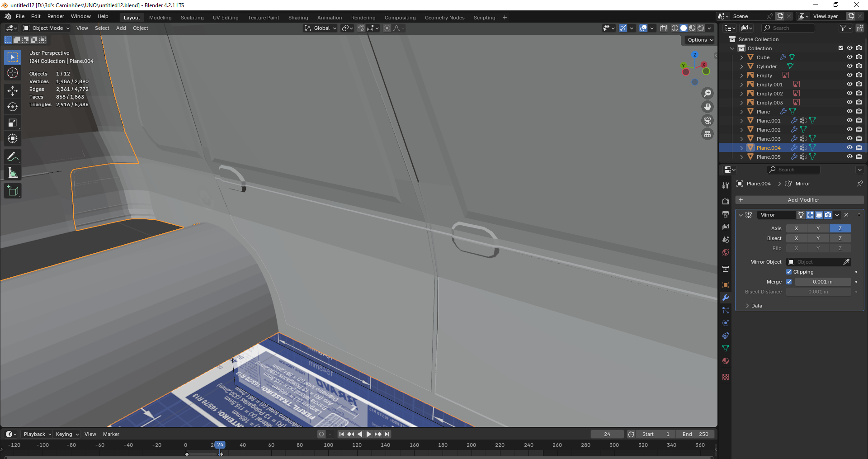This screenshot has width=868, height=459.
Task: Open the Object Constraints properties tab
Action: click(726, 336)
